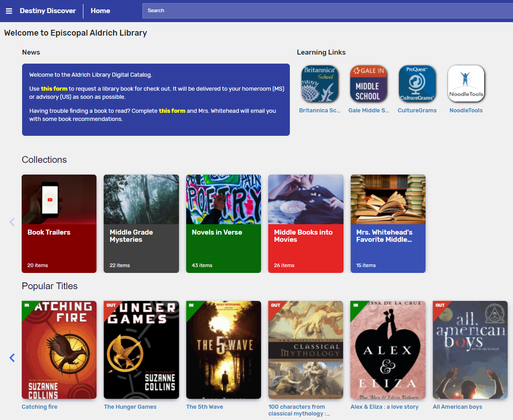
Task: Open Mrs. Whitehead's Favorite Middle collection
Action: pos(388,223)
